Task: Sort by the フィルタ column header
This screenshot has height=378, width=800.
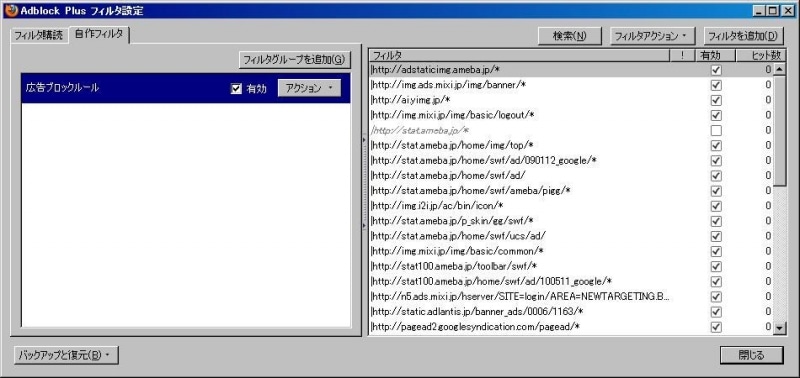Action: tap(519, 56)
